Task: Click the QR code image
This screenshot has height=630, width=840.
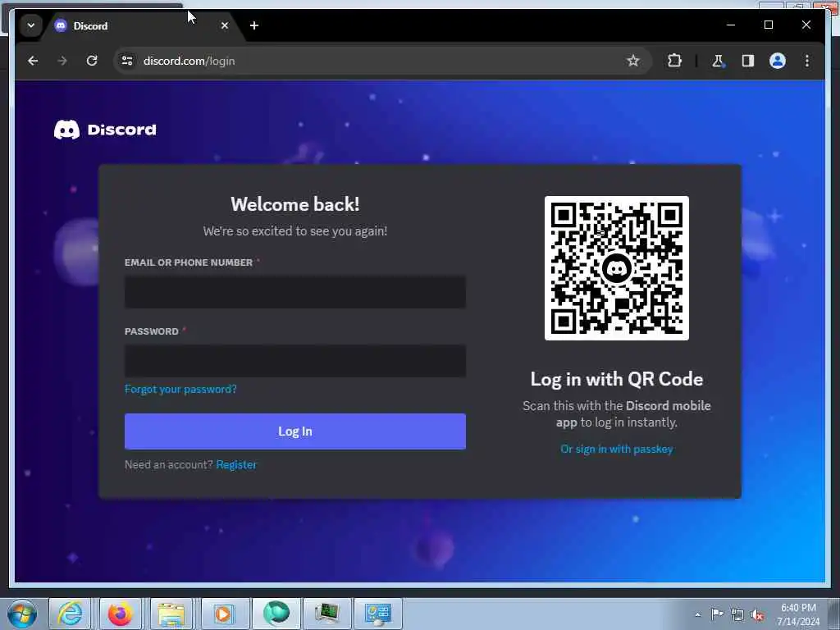Action: point(617,268)
